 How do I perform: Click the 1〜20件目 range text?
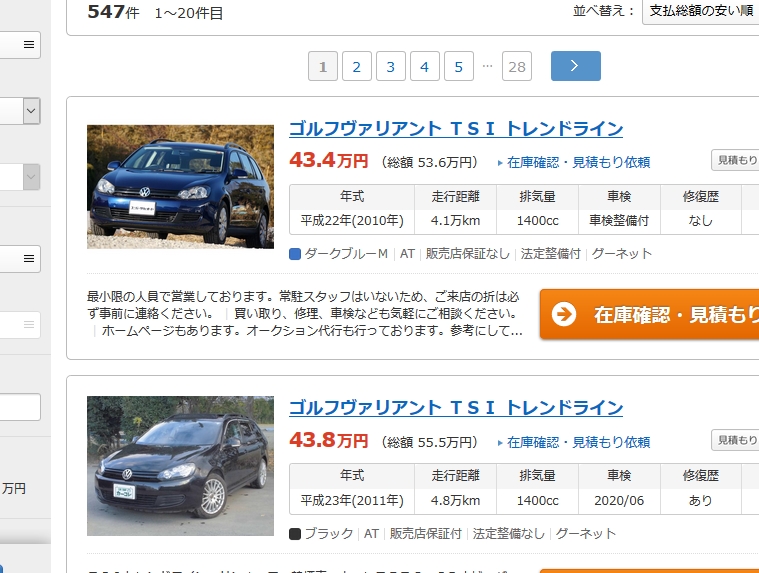tap(189, 13)
